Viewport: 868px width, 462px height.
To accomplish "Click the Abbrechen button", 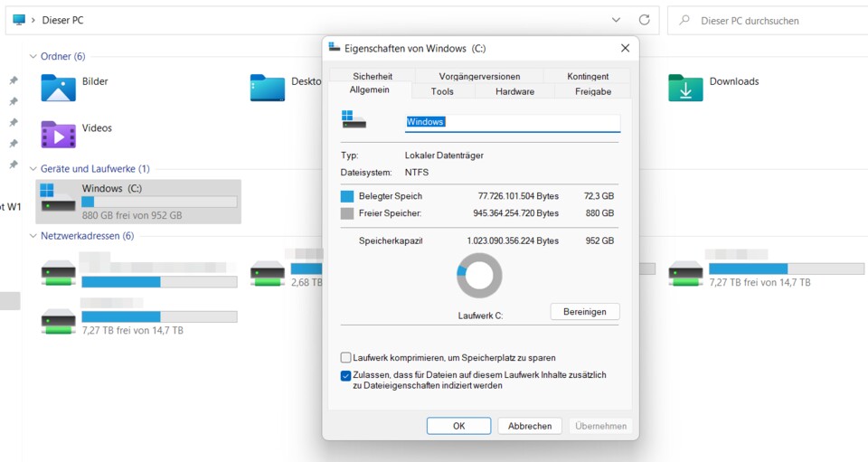I will [x=530, y=426].
